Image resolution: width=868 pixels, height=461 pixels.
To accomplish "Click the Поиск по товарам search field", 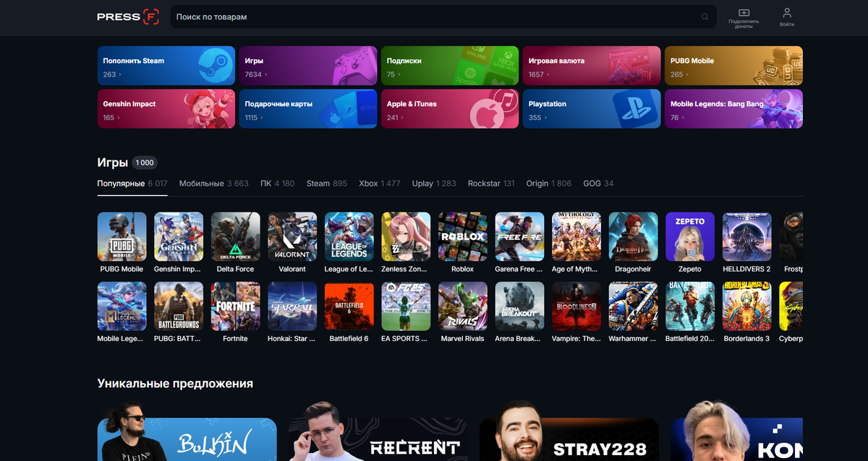I will (x=443, y=17).
